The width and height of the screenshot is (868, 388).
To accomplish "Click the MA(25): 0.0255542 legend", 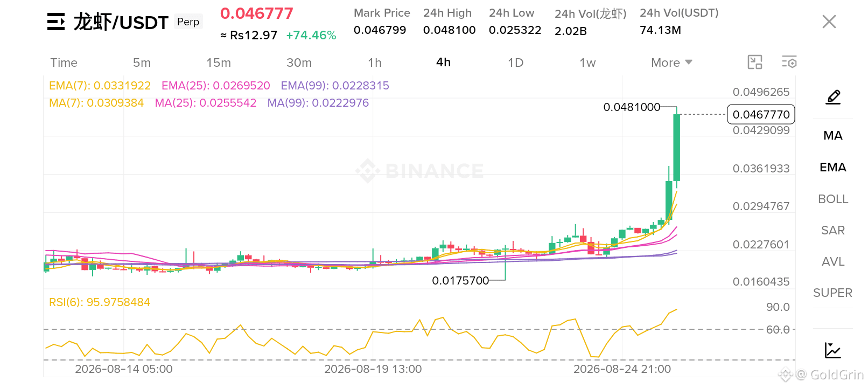I will [206, 103].
